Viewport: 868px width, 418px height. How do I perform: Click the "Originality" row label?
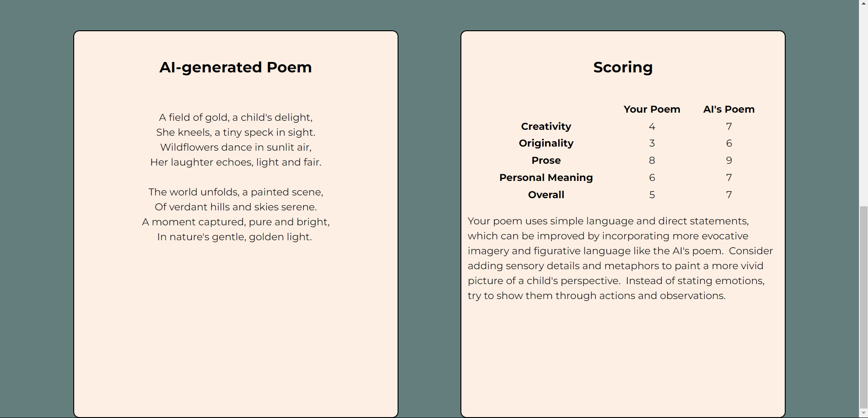pyautogui.click(x=546, y=143)
